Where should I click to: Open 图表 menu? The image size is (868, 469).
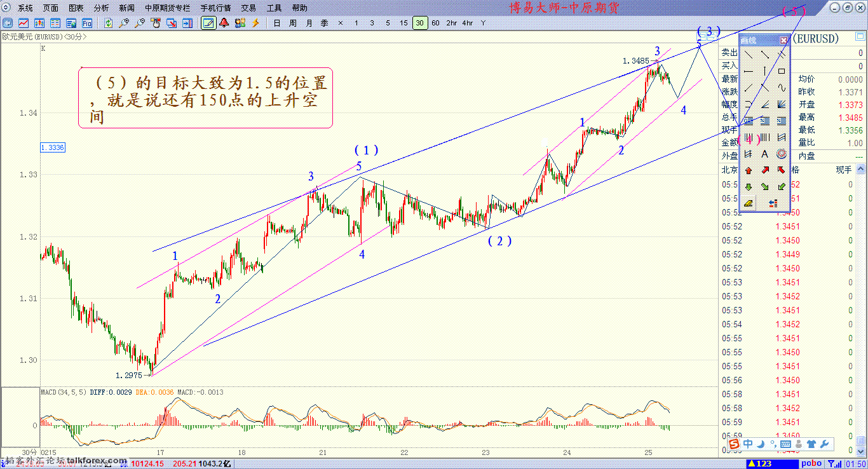tap(76, 8)
